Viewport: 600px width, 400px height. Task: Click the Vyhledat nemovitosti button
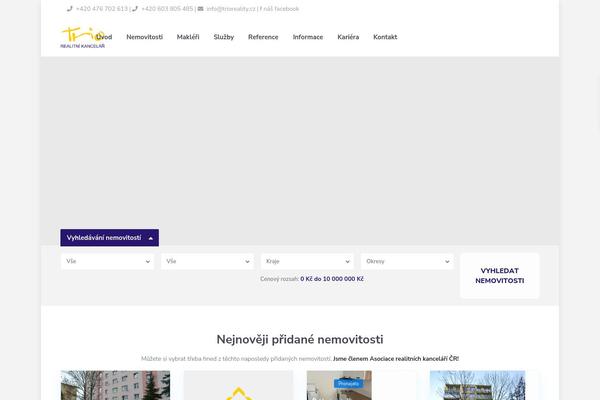pyautogui.click(x=500, y=276)
